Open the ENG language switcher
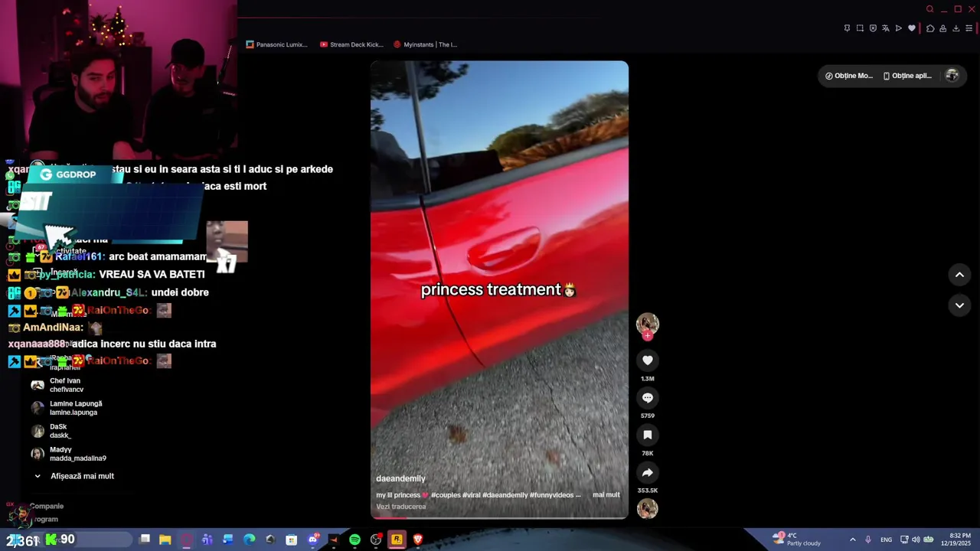 tap(886, 540)
